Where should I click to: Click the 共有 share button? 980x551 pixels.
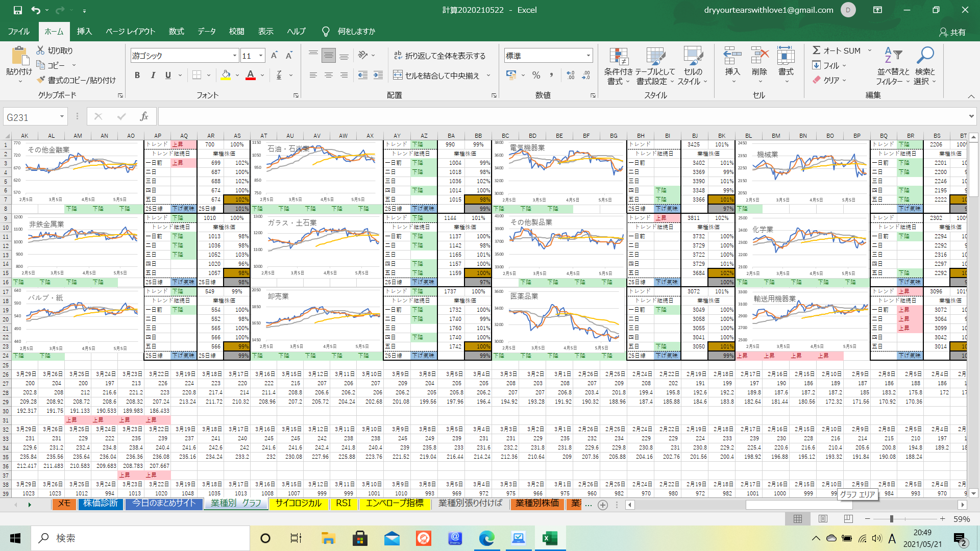tap(952, 32)
